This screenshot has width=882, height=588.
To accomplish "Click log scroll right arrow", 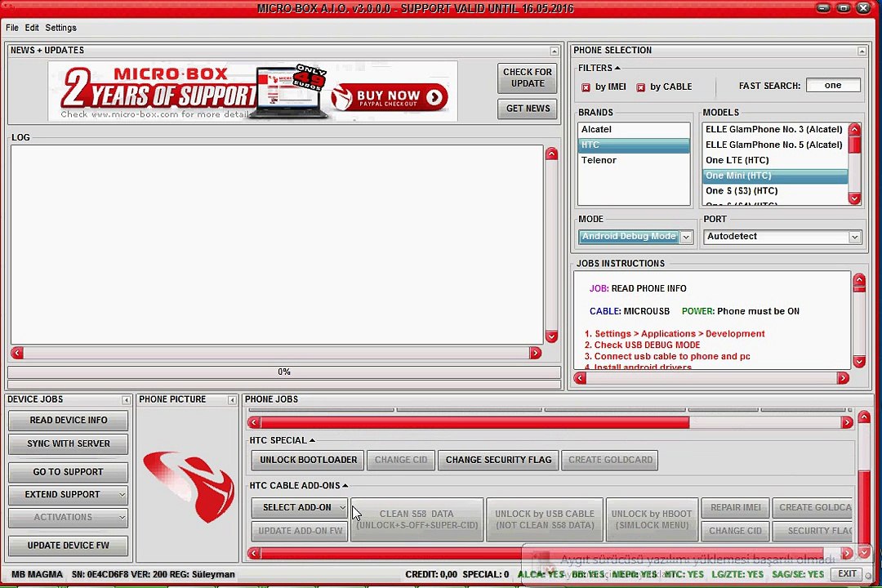I will [535, 353].
